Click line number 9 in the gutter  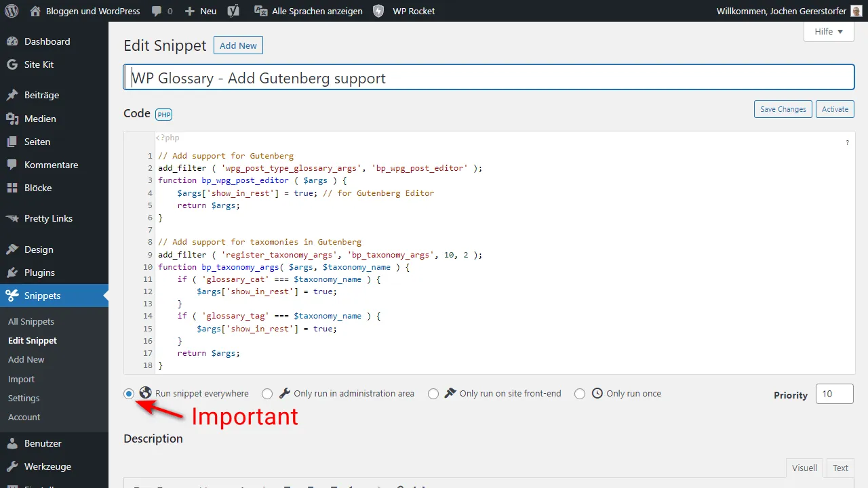150,255
